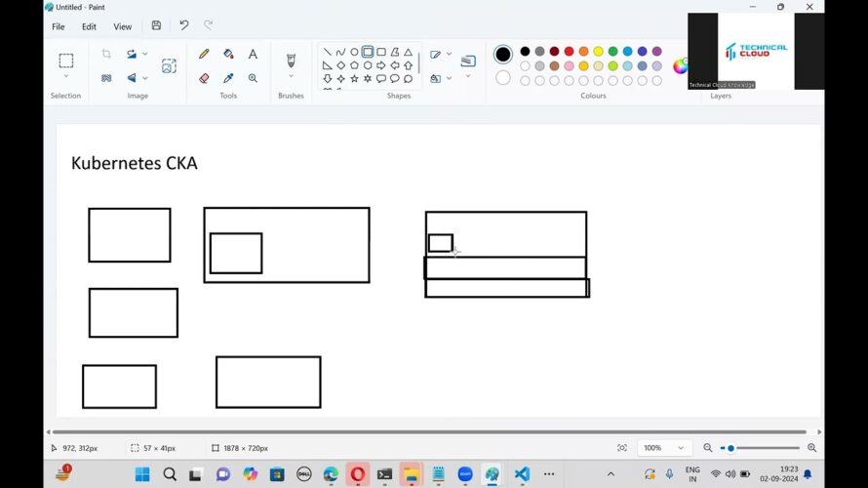Viewport: 868px width, 488px height.
Task: Select Colour 1 black primary circle
Action: click(x=502, y=55)
